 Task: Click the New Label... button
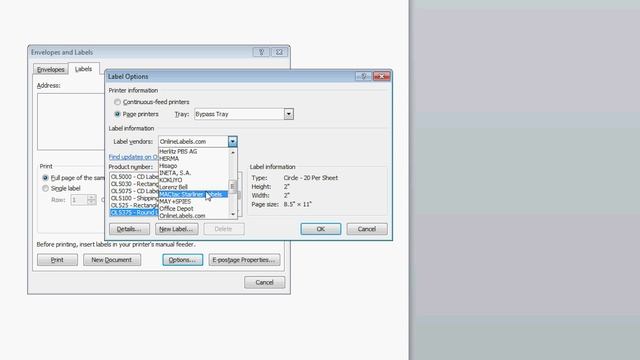coord(176,229)
